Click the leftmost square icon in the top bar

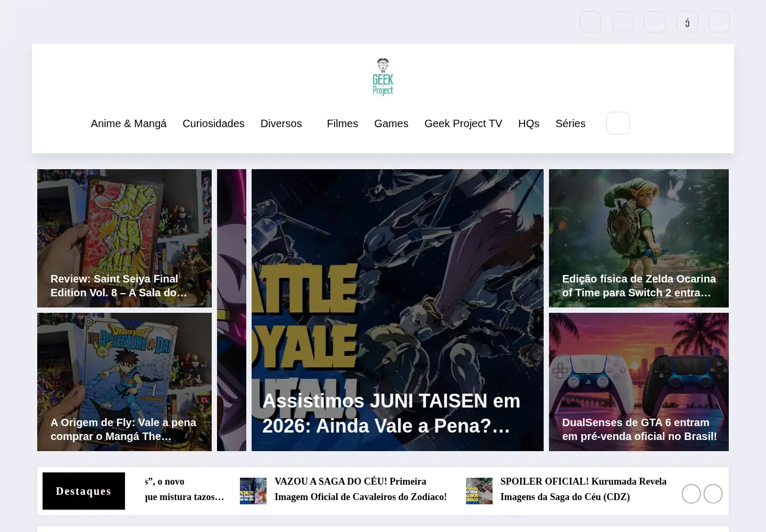tap(590, 22)
